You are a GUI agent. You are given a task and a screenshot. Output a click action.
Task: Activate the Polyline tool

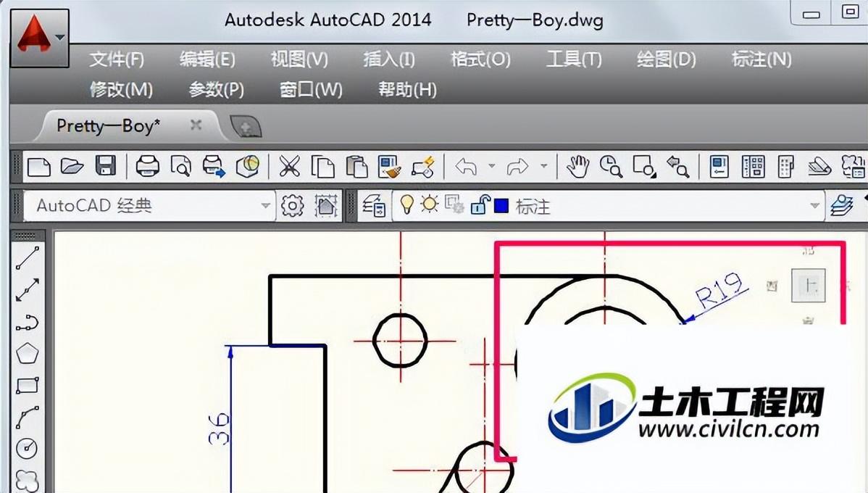click(x=28, y=322)
